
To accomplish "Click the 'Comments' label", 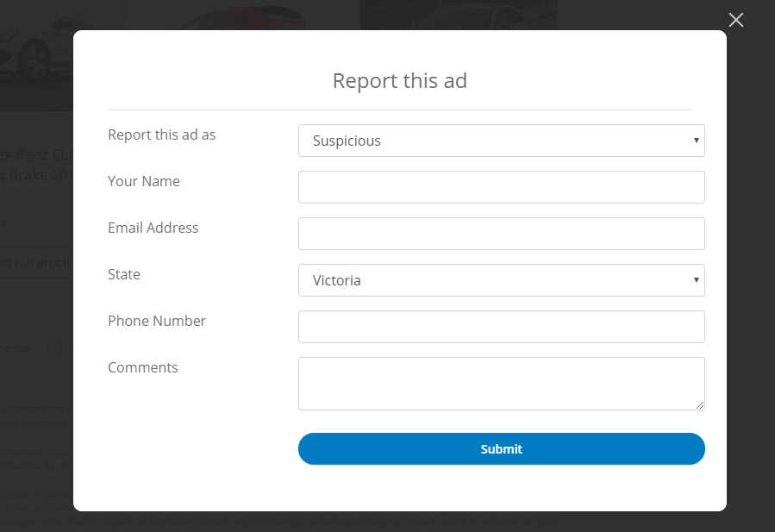I will tap(143, 367).
